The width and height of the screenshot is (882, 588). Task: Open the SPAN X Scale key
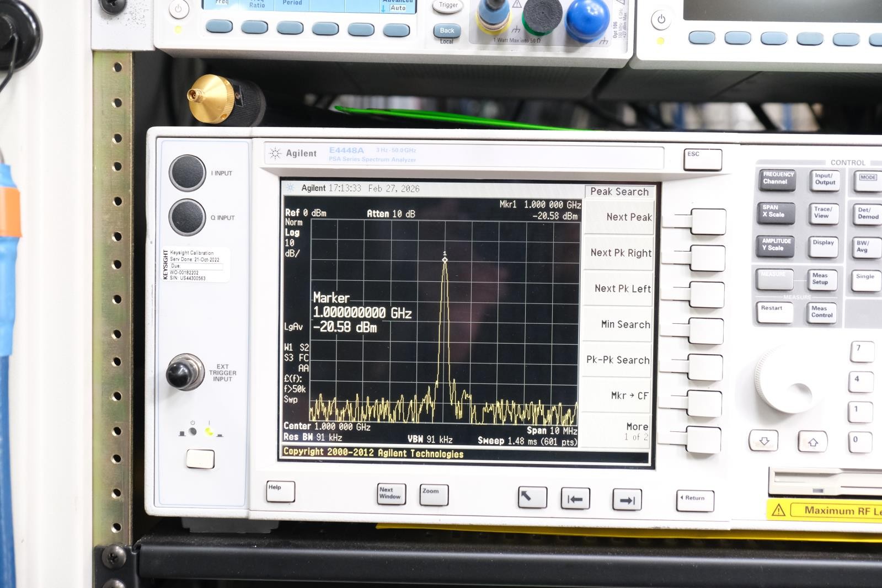(x=776, y=213)
